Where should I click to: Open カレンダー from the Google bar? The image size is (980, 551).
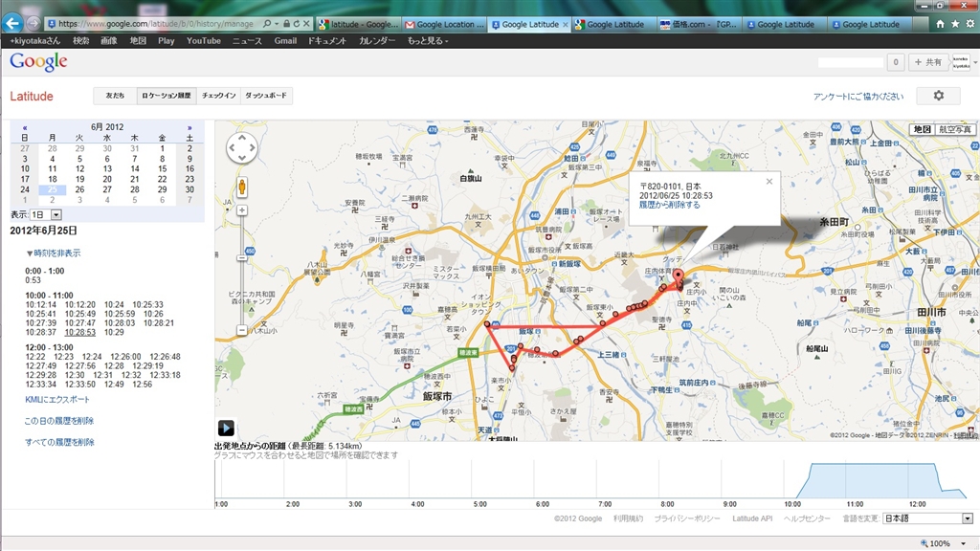(377, 40)
